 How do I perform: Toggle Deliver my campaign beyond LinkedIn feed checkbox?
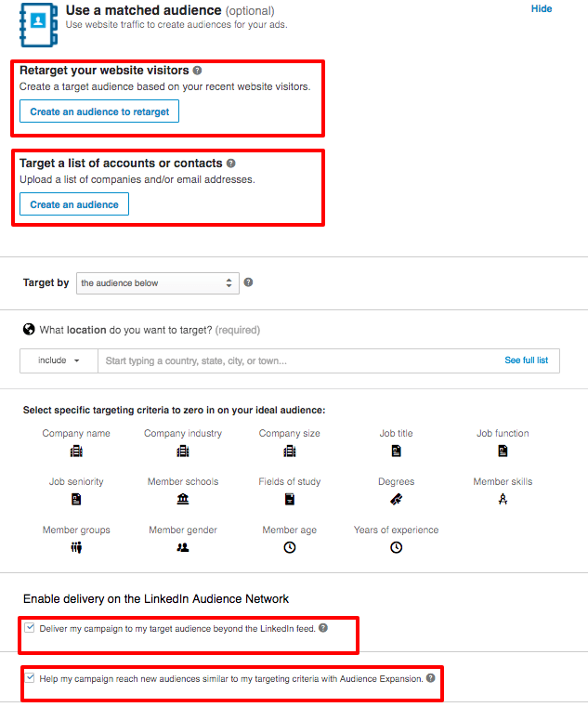tap(30, 628)
